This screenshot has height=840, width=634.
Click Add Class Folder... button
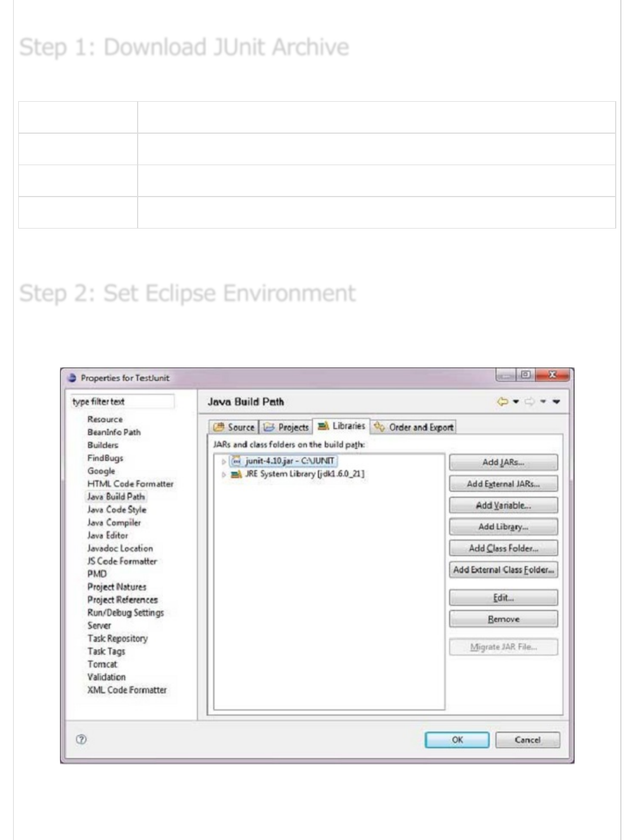(503, 548)
